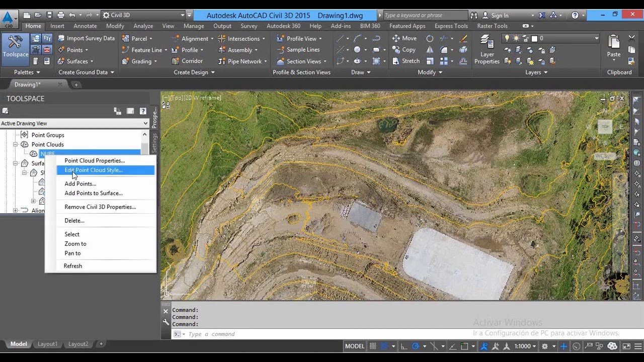
Task: Select the Circle draw tool
Action: pos(357,50)
